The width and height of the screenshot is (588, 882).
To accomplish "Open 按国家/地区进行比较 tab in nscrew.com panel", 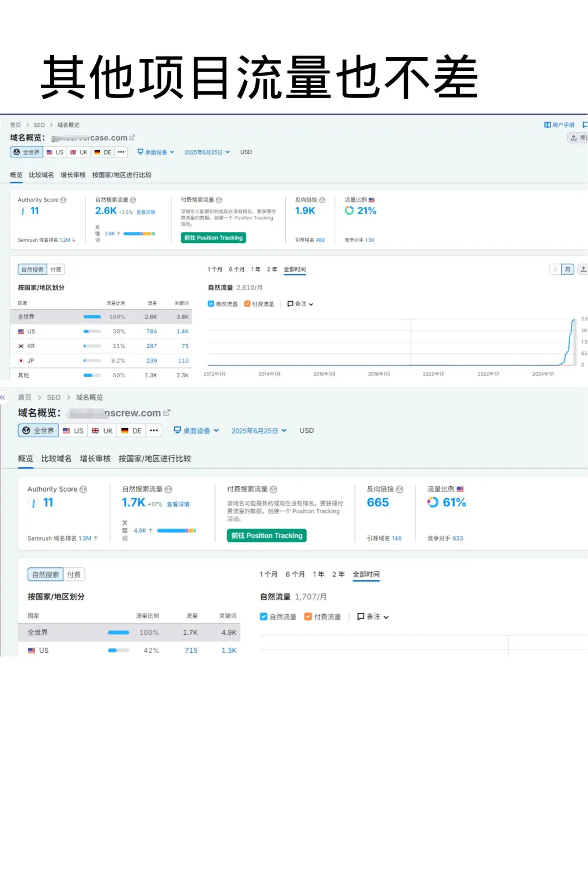I will click(155, 458).
